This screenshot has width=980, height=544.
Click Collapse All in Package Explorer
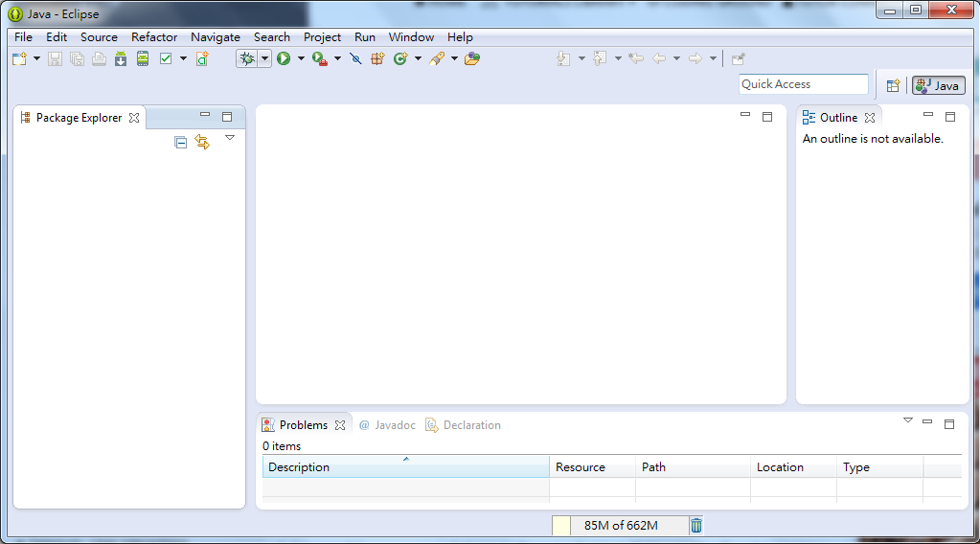point(181,143)
